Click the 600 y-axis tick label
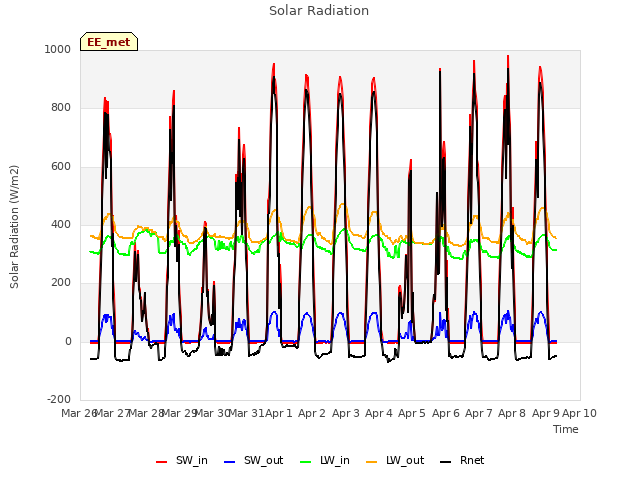640x480 pixels. 61,167
